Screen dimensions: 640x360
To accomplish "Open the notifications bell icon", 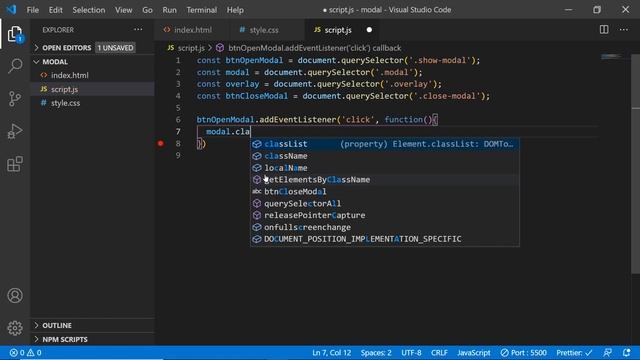I will click(627, 353).
